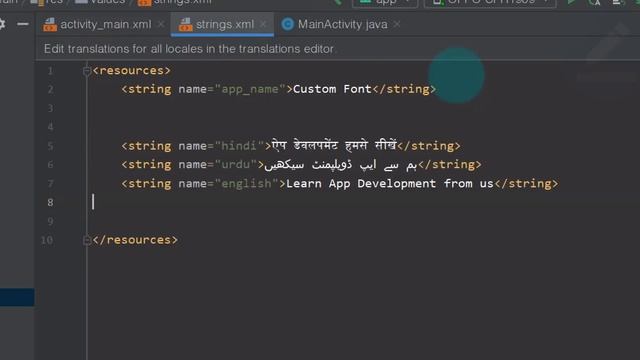
Task: Collapse the opening resources tag fold marker
Action: pyautogui.click(x=87, y=71)
